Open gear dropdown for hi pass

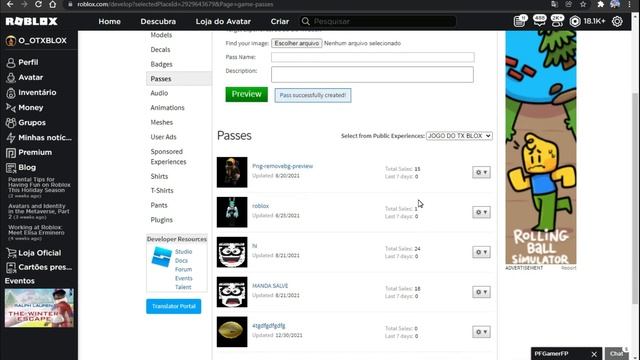point(481,252)
